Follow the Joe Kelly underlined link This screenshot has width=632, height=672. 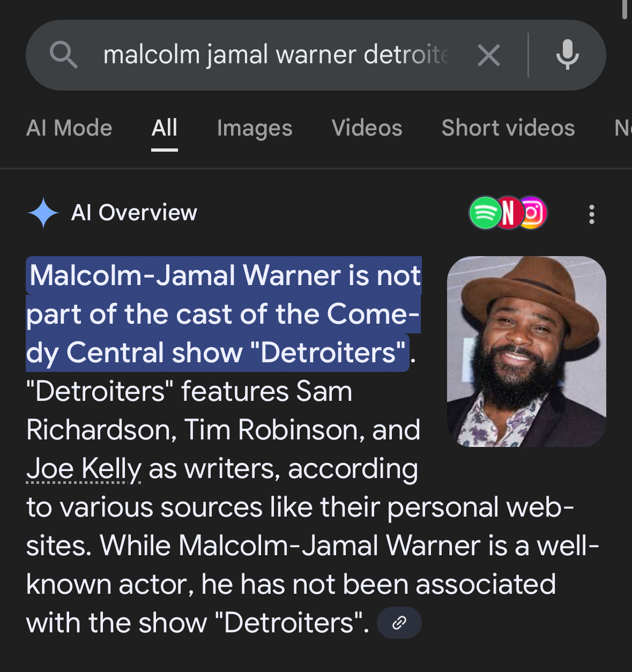(84, 469)
